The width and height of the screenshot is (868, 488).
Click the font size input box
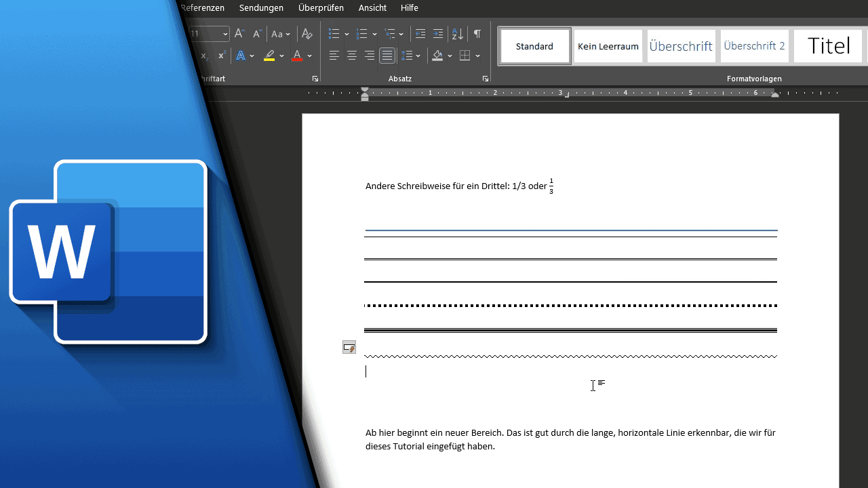tap(205, 34)
